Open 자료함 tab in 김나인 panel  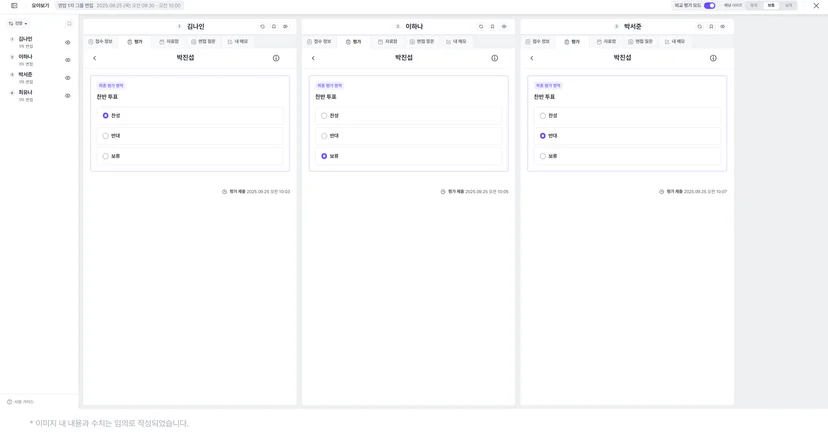pyautogui.click(x=169, y=41)
